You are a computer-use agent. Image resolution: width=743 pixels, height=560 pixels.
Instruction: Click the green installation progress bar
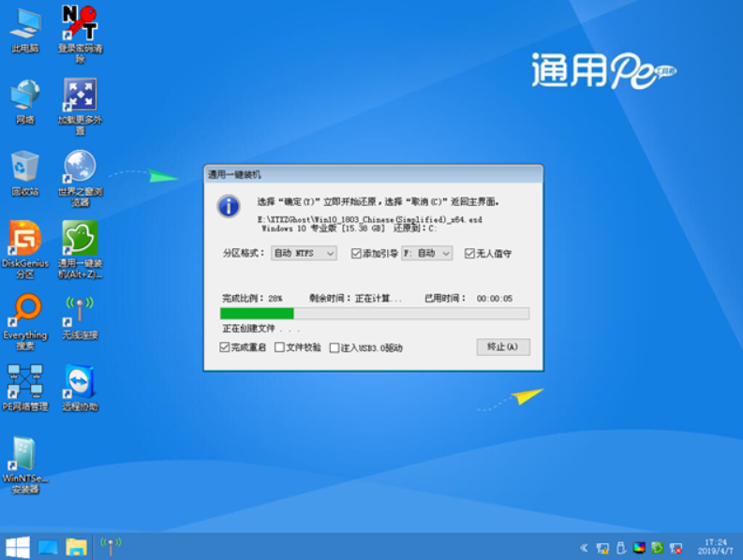point(375,313)
